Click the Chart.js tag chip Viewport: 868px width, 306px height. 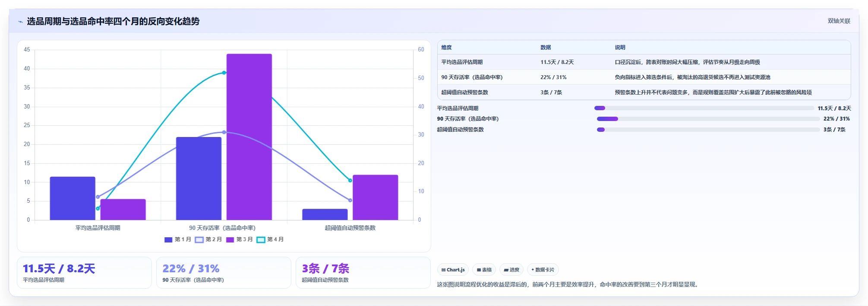(453, 270)
